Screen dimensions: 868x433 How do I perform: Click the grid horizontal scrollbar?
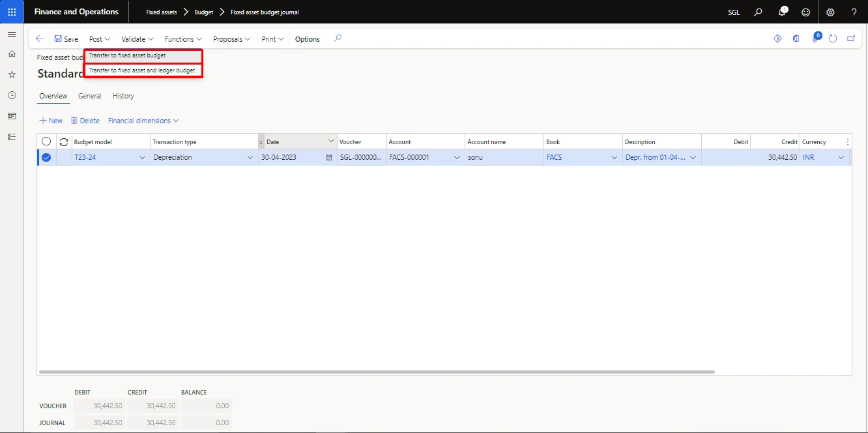(377, 372)
